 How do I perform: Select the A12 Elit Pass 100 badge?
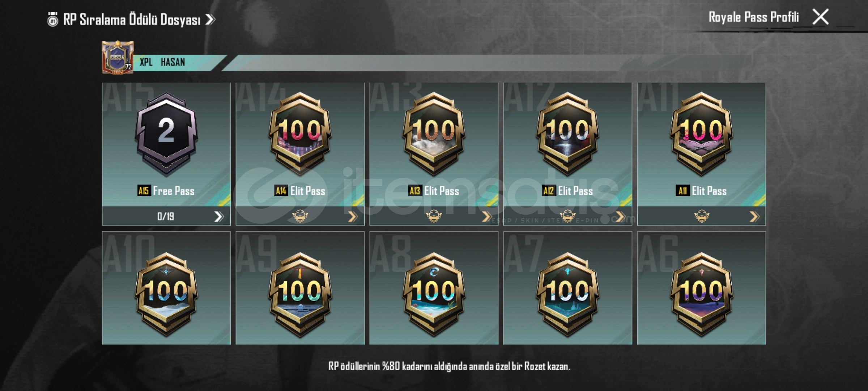pos(567,134)
